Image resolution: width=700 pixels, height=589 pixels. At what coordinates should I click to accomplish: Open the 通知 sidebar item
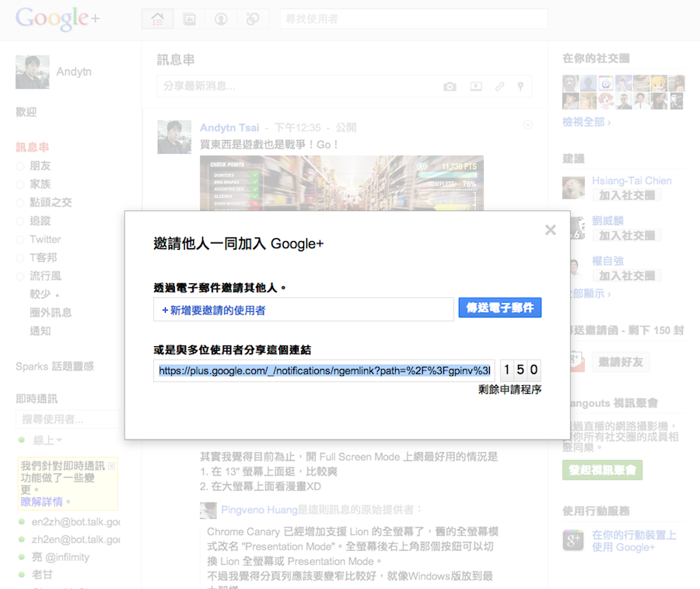40,331
